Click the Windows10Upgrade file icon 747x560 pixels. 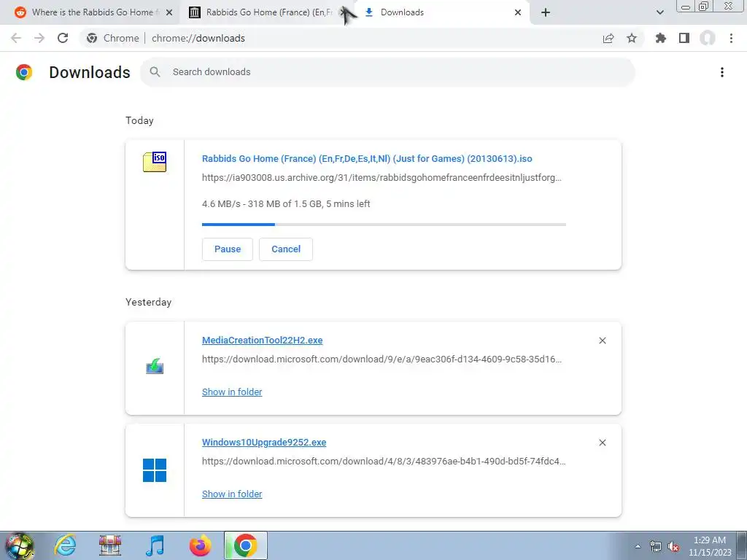[155, 470]
